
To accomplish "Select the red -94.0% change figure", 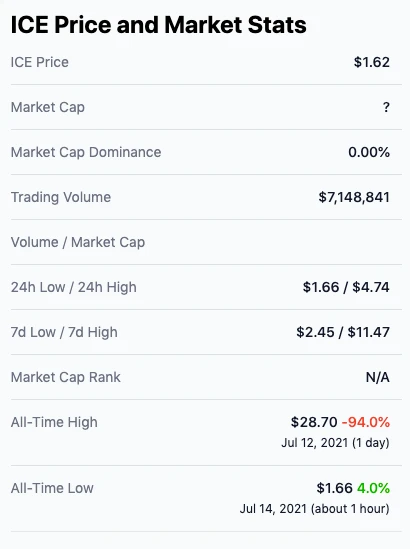I will point(366,422).
